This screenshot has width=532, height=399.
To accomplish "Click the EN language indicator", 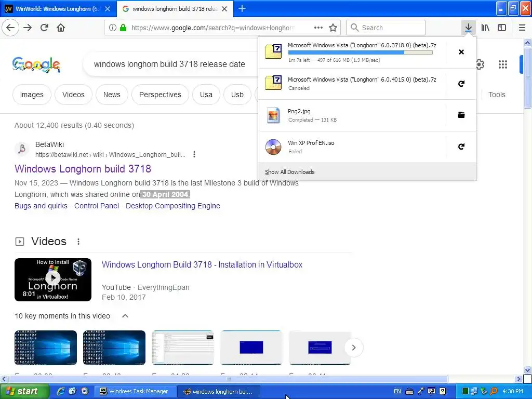I will 397,391.
